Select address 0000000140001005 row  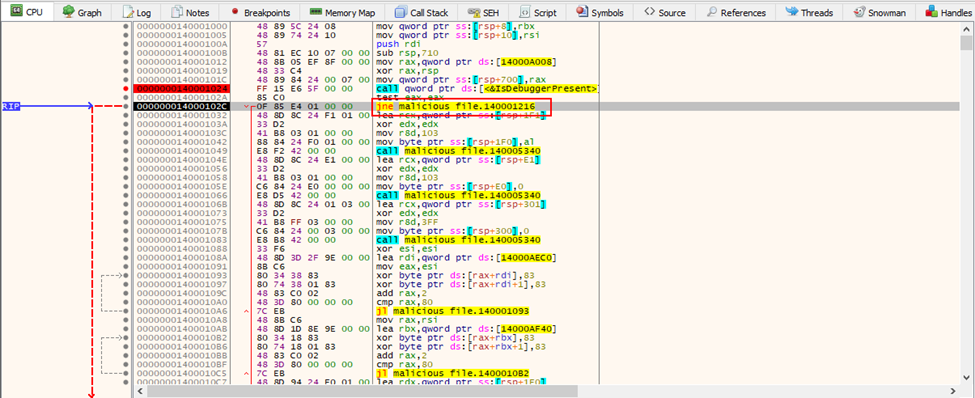tap(182, 36)
